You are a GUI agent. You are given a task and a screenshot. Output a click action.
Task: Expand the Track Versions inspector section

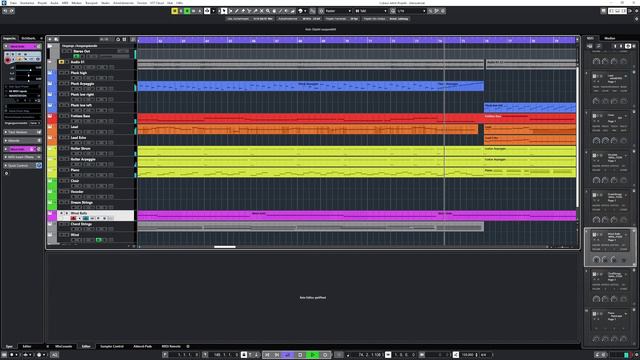point(22,132)
